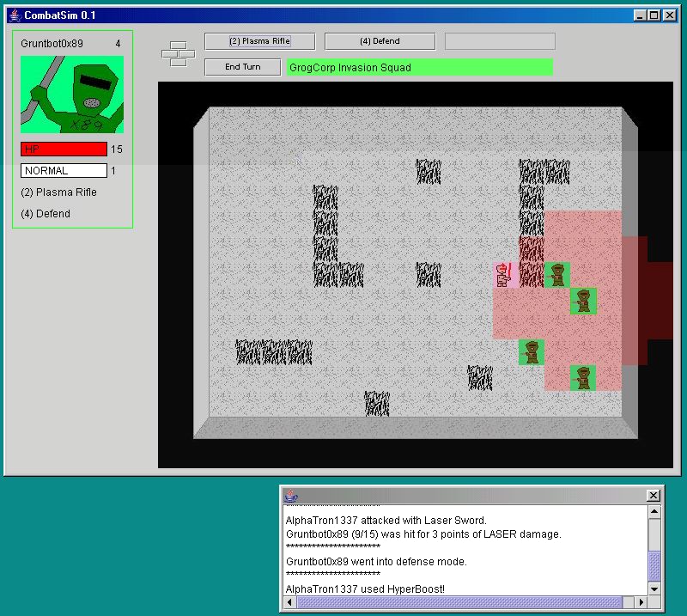
Task: Select the lowest Gruntbot unit on the map
Action: [x=583, y=377]
